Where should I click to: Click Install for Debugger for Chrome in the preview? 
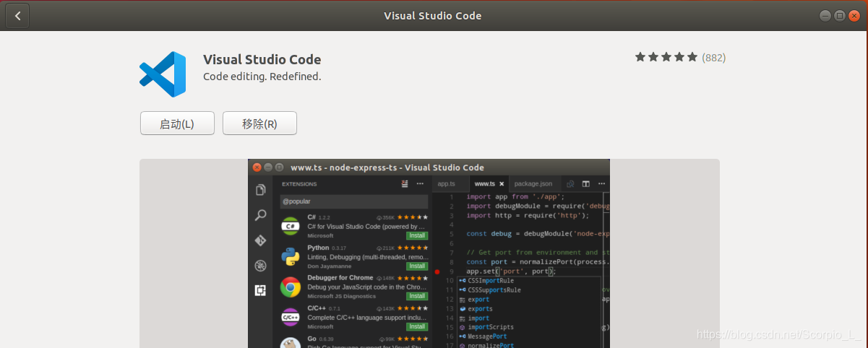pyautogui.click(x=417, y=296)
